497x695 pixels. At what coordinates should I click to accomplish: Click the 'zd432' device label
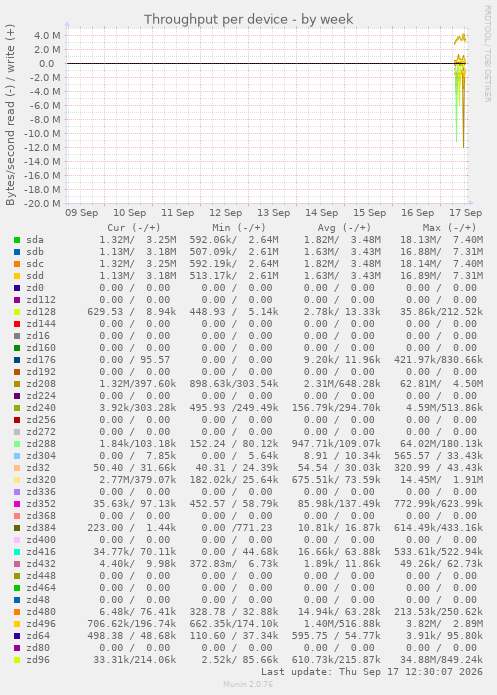pyautogui.click(x=41, y=564)
